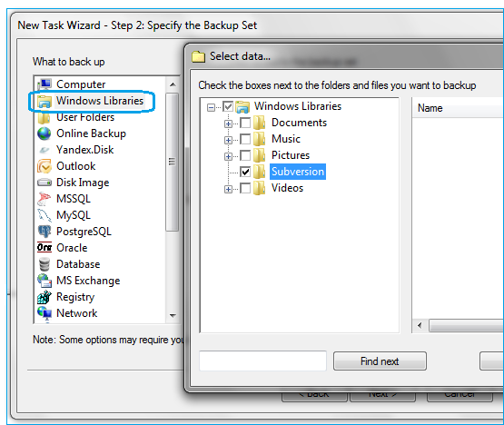Expand the Videos tree node

coord(228,190)
